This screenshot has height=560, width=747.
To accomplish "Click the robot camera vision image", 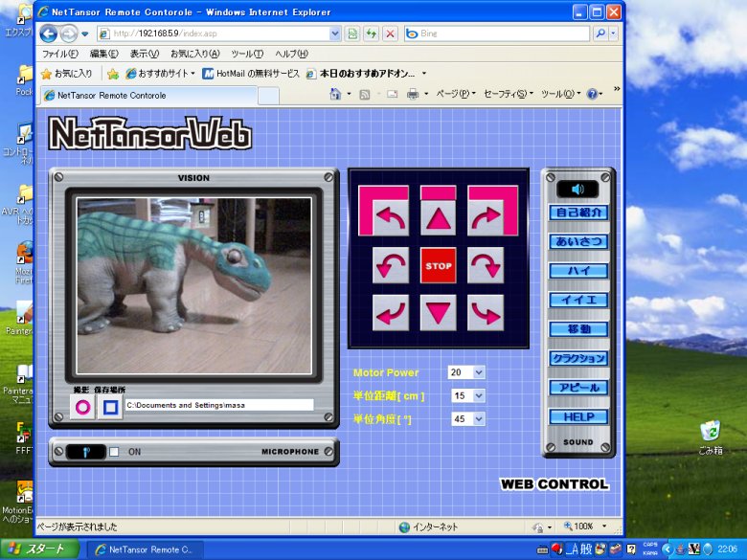I will tap(194, 285).
